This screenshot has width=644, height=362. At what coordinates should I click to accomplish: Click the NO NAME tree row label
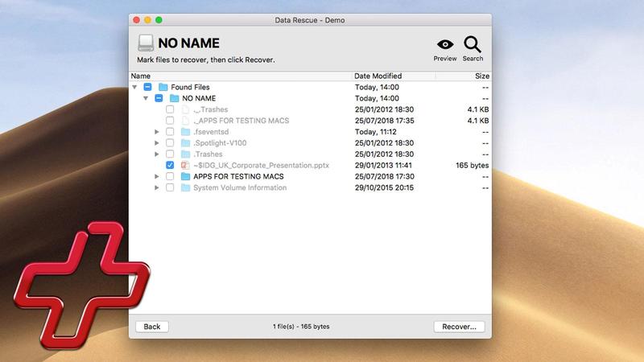199,98
